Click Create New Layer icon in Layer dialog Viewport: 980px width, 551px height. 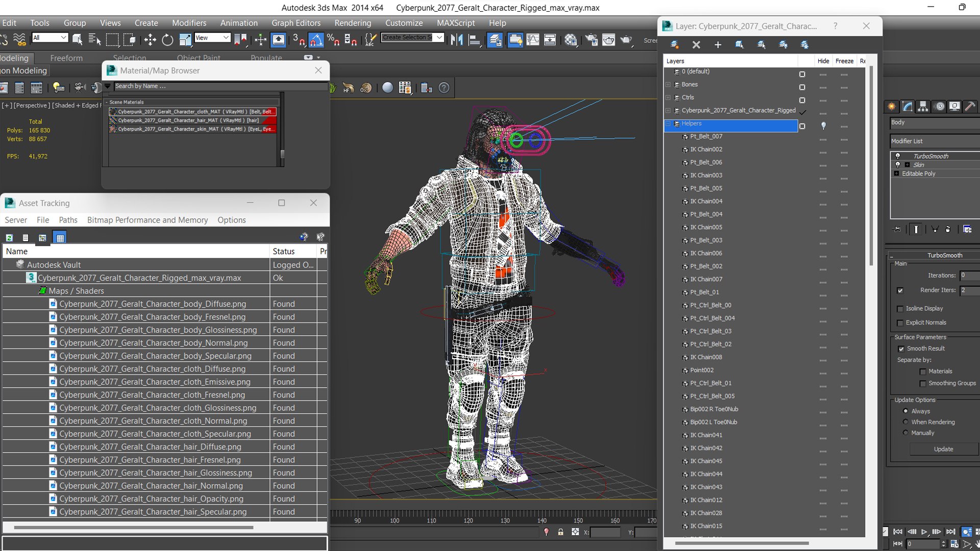(674, 45)
